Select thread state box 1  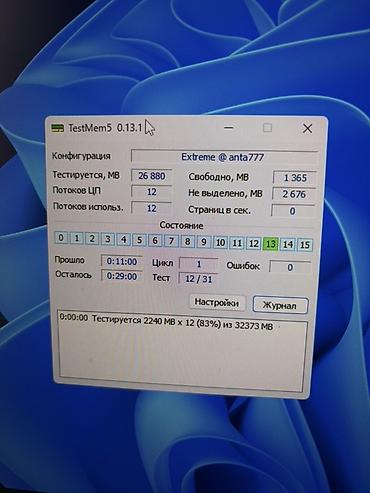click(77, 238)
